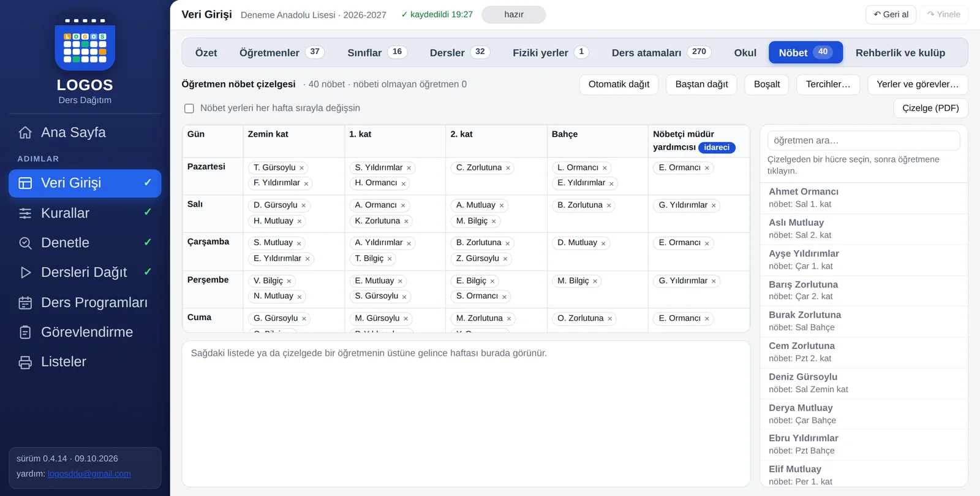Click the hazır status pill
Image resolution: width=980 pixels, height=496 pixels.
(x=514, y=15)
